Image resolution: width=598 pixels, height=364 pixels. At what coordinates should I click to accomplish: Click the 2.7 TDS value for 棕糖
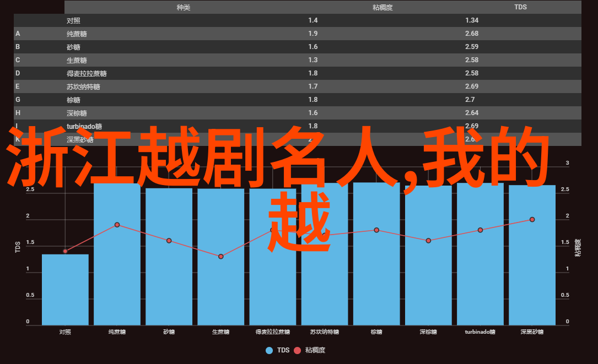coord(470,100)
